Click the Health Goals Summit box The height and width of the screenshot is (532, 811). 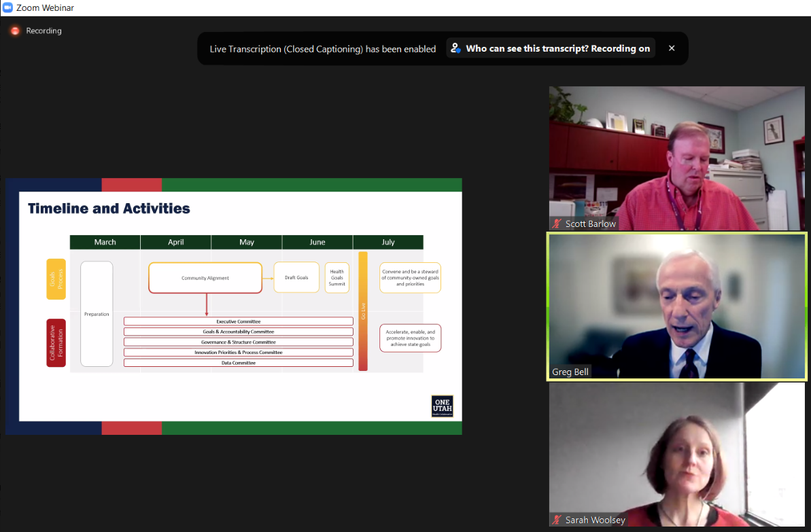pos(337,278)
